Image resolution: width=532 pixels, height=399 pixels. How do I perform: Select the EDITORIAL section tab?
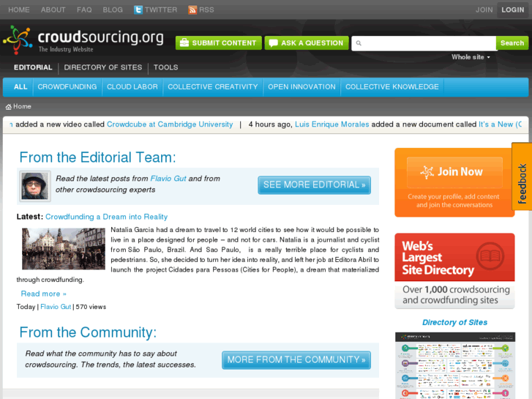[33, 67]
